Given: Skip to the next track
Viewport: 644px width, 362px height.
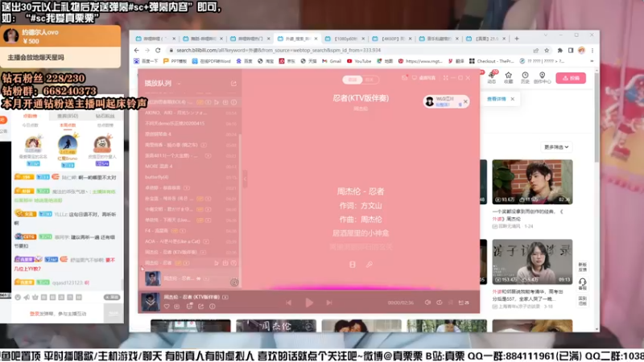Looking at the screenshot, I should (329, 302).
